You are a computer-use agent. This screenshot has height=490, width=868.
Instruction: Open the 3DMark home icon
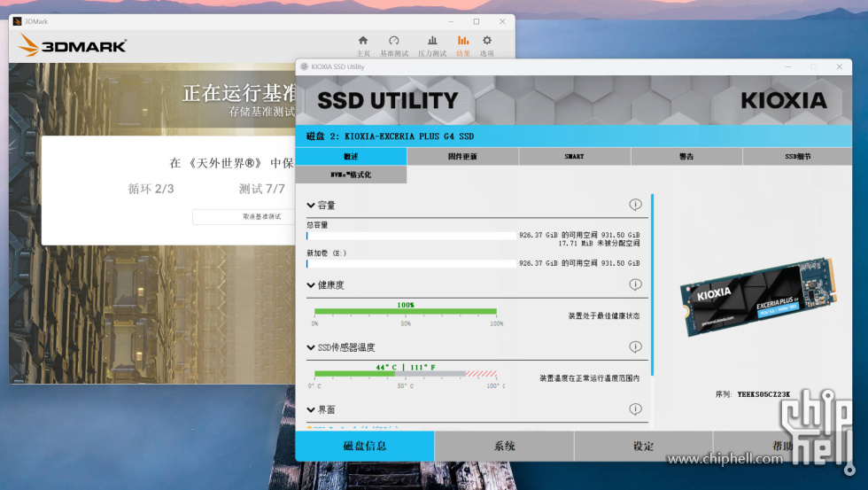click(363, 41)
